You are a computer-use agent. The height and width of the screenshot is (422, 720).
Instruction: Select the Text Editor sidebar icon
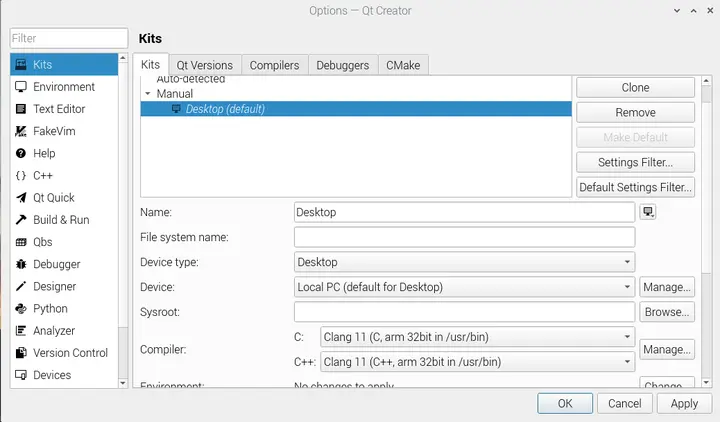click(21, 109)
